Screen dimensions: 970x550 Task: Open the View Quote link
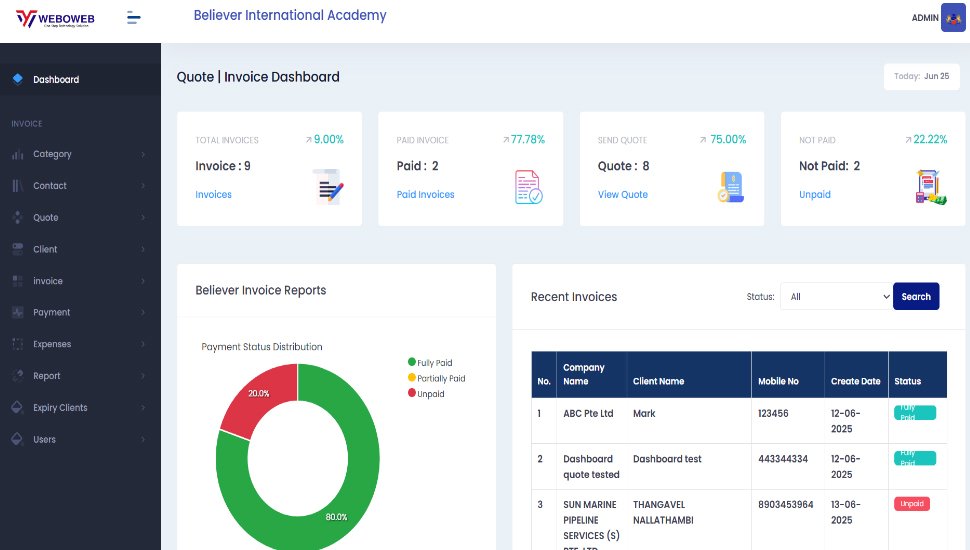click(622, 195)
